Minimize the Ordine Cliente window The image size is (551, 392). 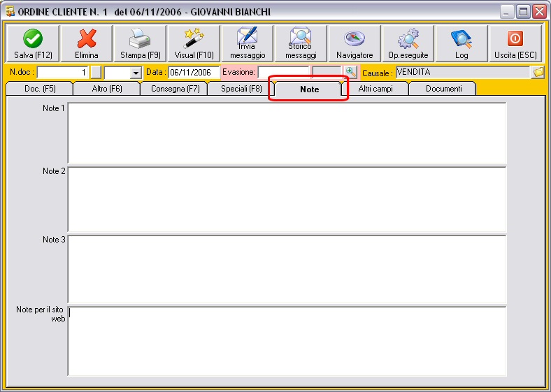click(506, 13)
